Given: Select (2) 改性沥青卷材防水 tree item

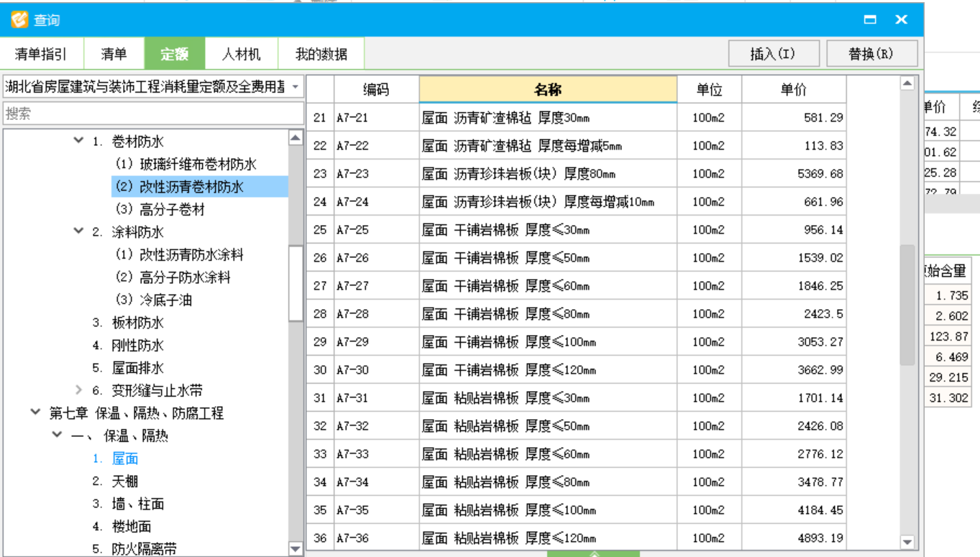Looking at the screenshot, I should coord(180,187).
